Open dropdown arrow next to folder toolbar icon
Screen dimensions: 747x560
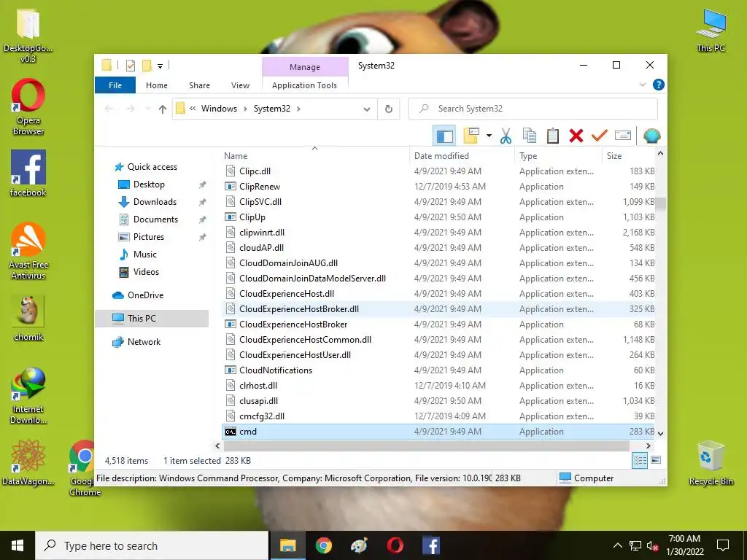489,136
